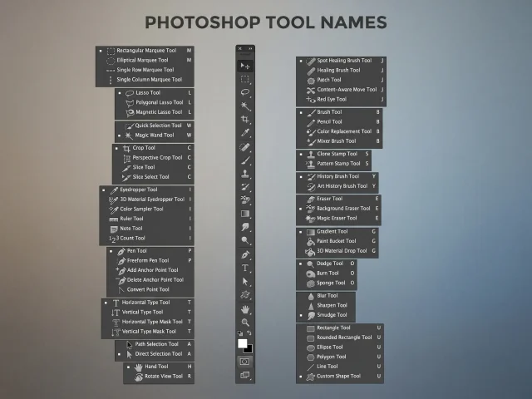
Task: Choose Sharpen Tool entry
Action: coord(326,305)
